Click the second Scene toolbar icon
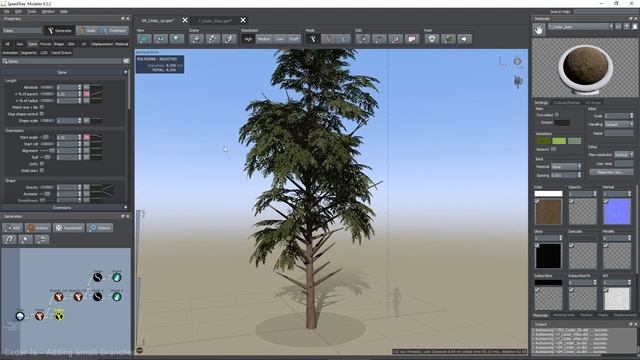The width and height of the screenshot is (640, 360). (213, 39)
